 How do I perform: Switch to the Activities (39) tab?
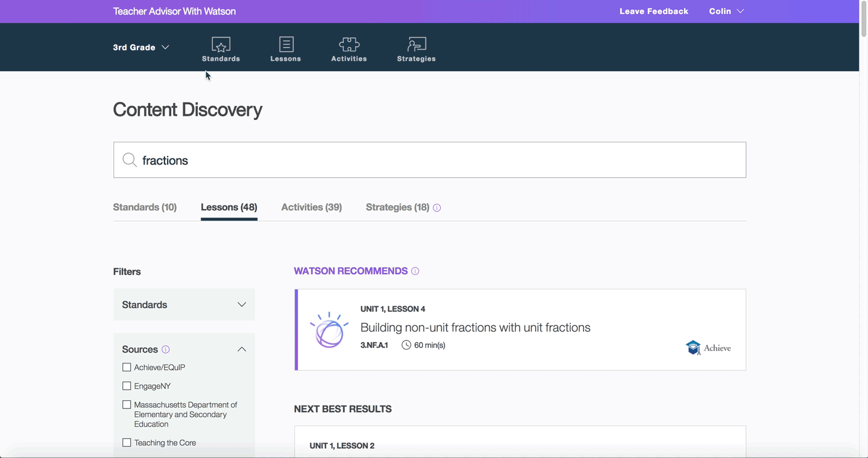[312, 207]
